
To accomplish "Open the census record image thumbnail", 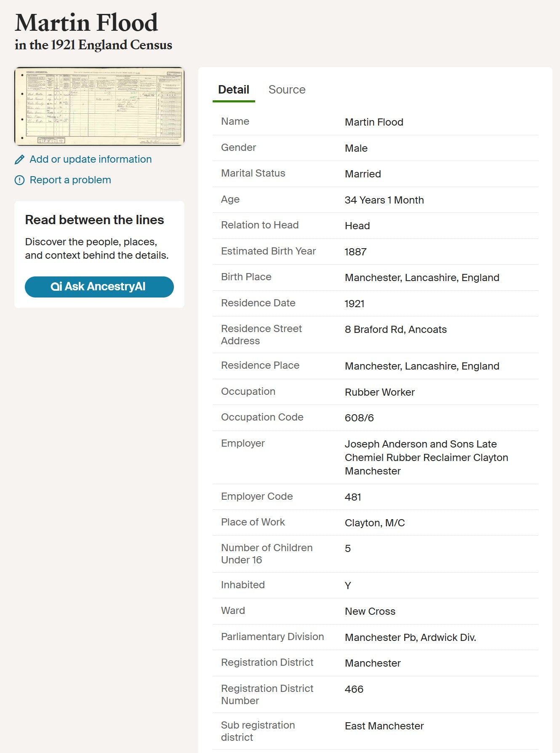I will [x=99, y=106].
